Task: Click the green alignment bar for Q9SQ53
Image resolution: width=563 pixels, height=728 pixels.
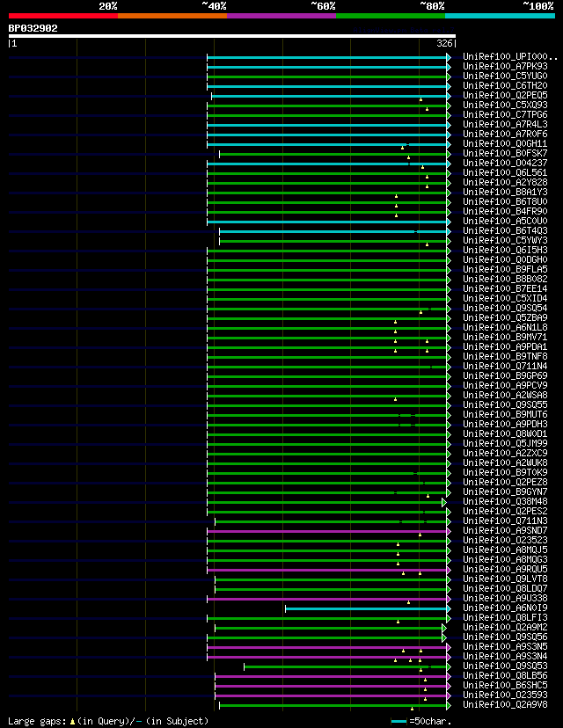Action: click(346, 666)
